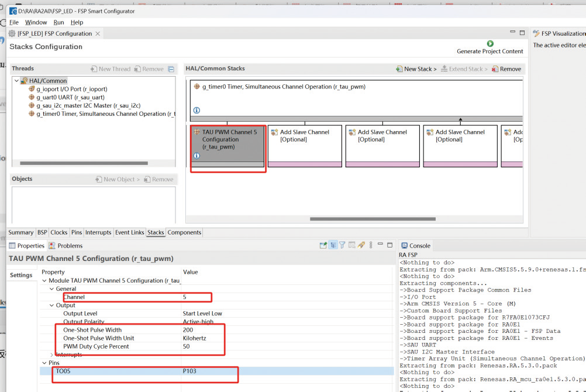Image resolution: width=586 pixels, height=392 pixels.
Task: Click Remove button in HAL/Common Stacks
Action: click(506, 69)
